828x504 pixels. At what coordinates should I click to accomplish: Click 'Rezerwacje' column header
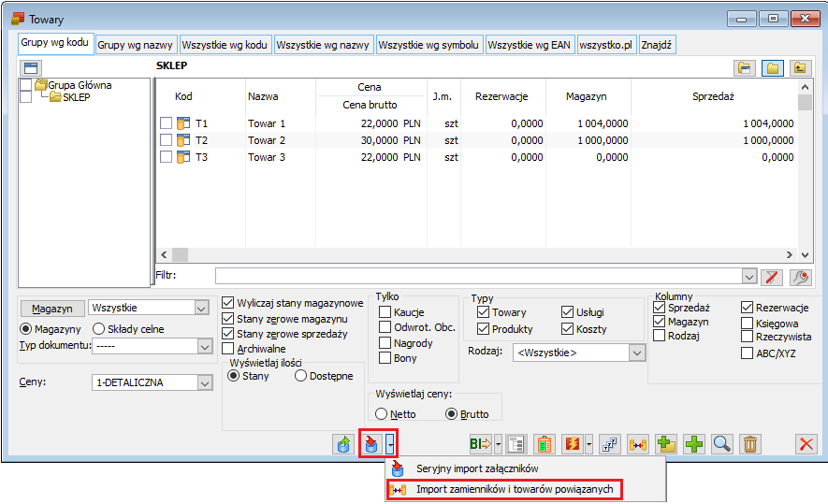[501, 96]
